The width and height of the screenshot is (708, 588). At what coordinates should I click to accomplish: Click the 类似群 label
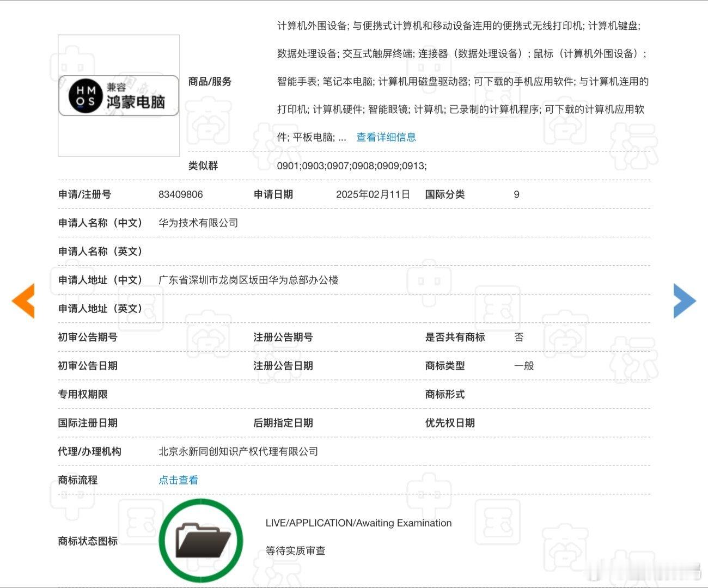click(203, 166)
